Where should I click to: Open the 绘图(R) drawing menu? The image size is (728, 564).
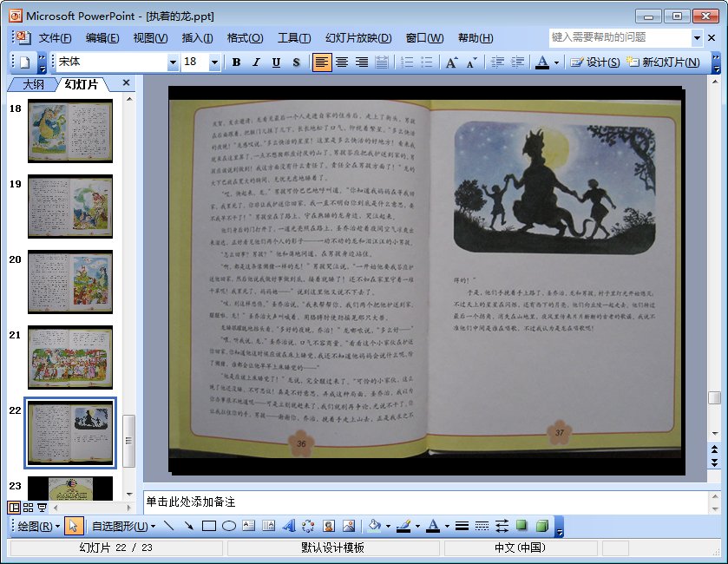coord(38,526)
